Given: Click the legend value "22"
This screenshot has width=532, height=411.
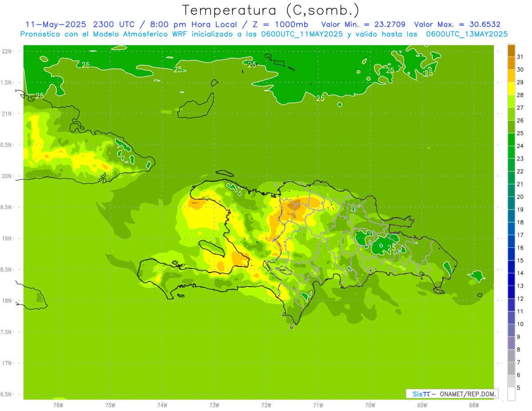Looking at the screenshot, I should [x=520, y=172].
